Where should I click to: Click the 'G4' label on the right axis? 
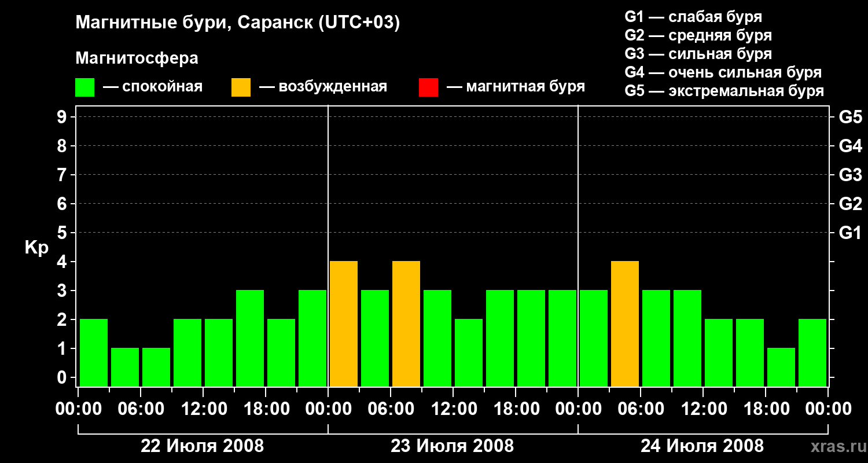tap(850, 146)
